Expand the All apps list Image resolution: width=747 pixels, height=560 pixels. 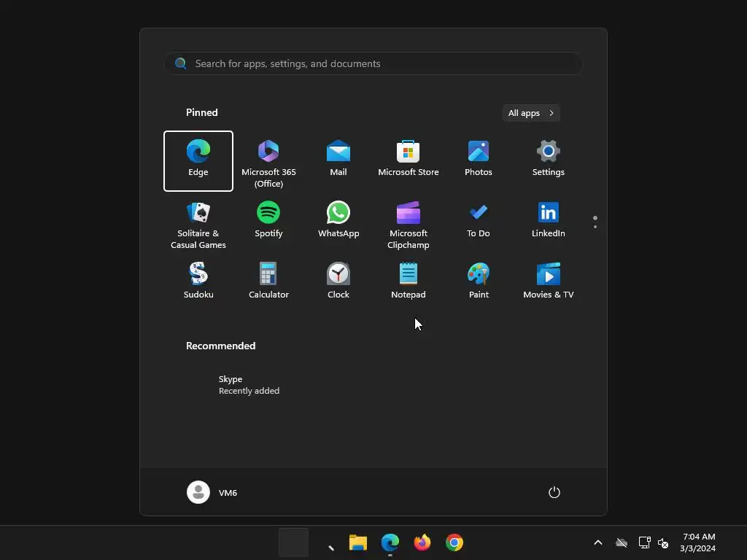531,113
